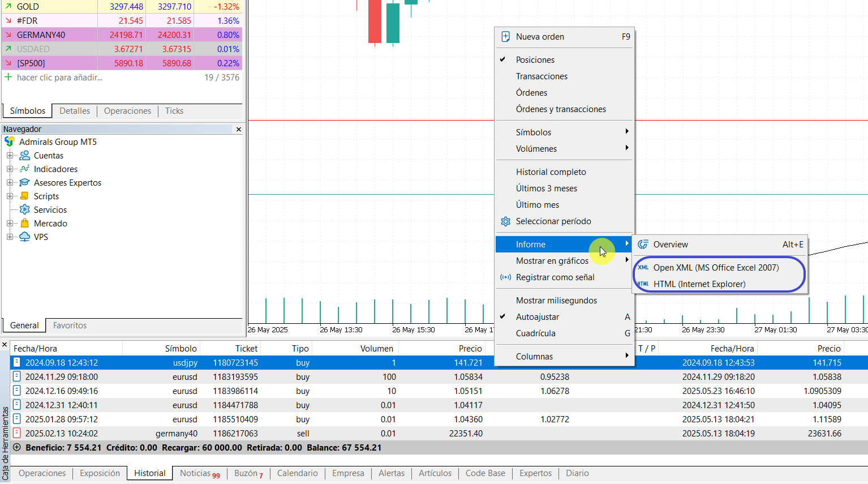The height and width of the screenshot is (484, 868).
Task: Select Informe menu item
Action: pyautogui.click(x=564, y=245)
